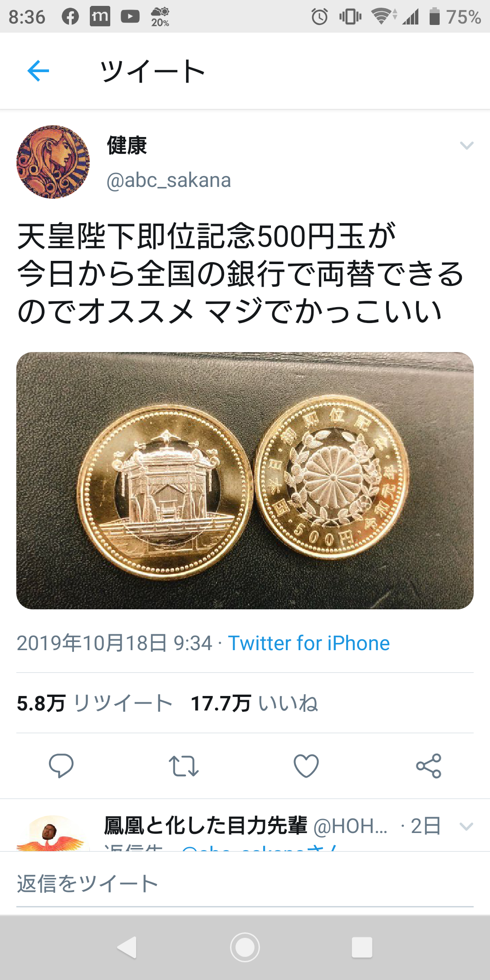The height and width of the screenshot is (980, 490).
Task: View the 5.8万 retweets list
Action: 95,703
